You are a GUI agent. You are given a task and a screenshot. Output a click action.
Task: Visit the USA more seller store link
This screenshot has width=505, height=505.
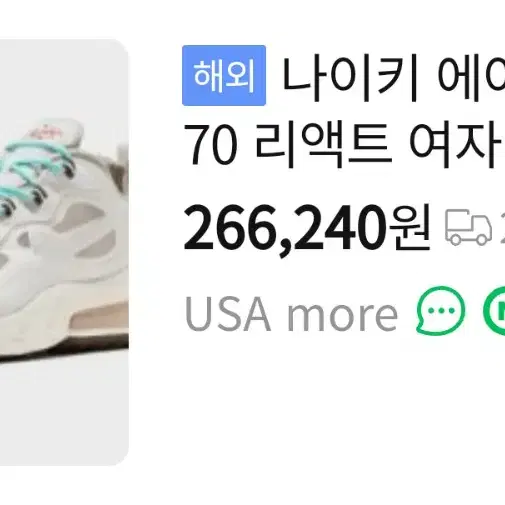[x=291, y=313]
